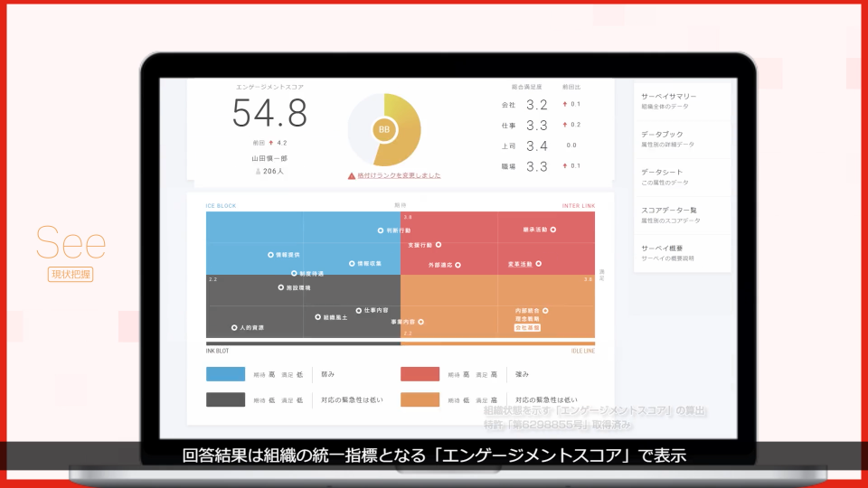Click the up arrow in 仕事 row

[x=564, y=125]
